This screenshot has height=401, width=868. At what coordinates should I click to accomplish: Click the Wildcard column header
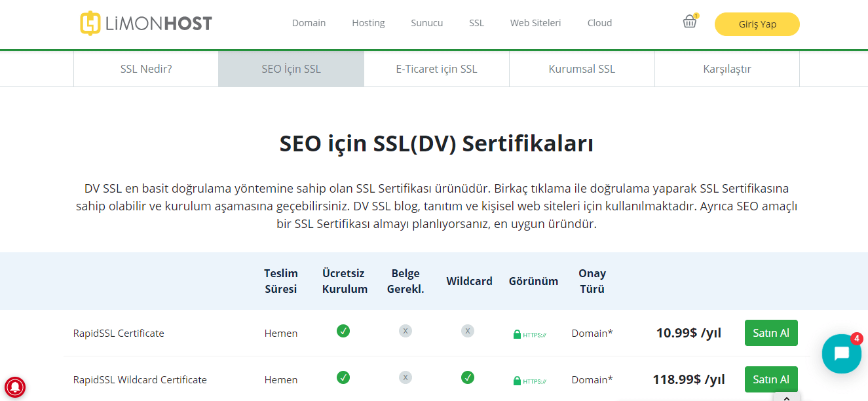coord(469,281)
